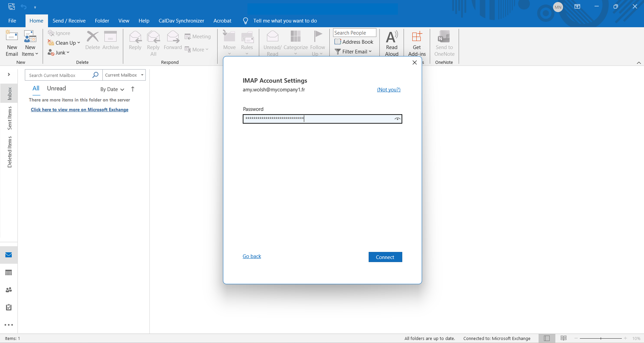
Task: Switch to Normal view in status bar
Action: [x=547, y=338]
